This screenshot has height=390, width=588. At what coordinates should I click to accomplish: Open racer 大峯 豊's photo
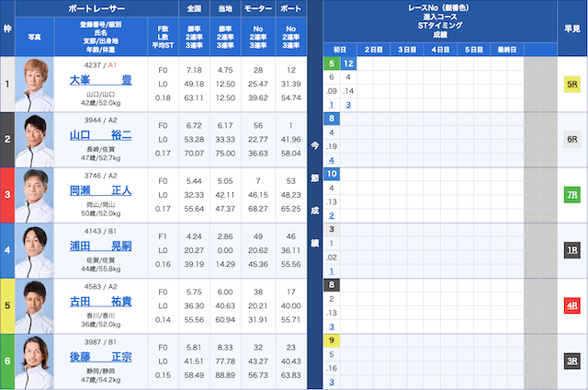click(35, 85)
